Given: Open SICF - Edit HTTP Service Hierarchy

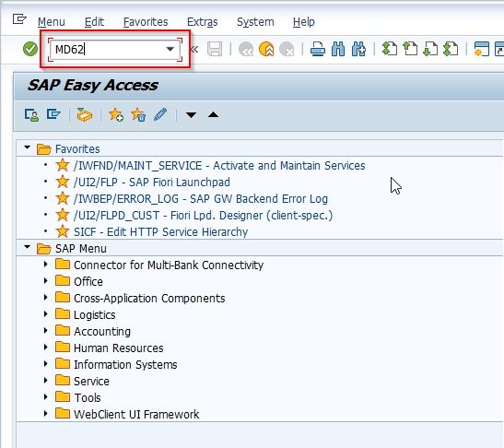Looking at the screenshot, I should [x=160, y=232].
